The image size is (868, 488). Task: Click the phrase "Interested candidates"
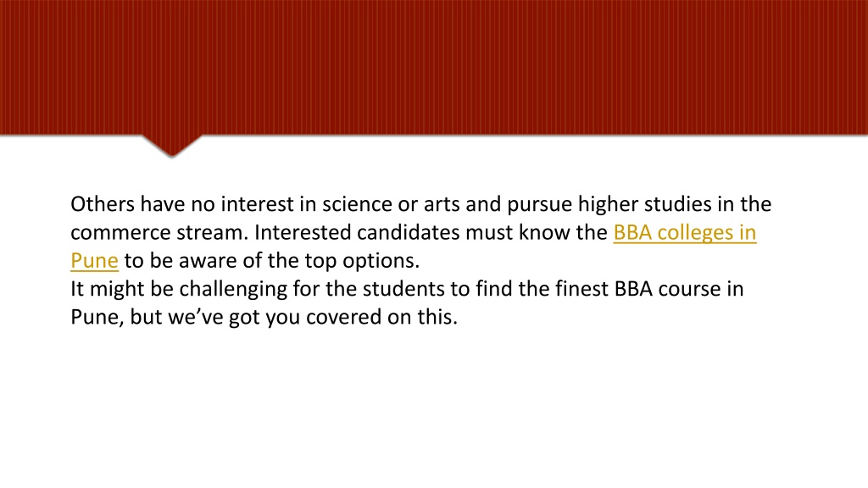pyautogui.click(x=357, y=232)
